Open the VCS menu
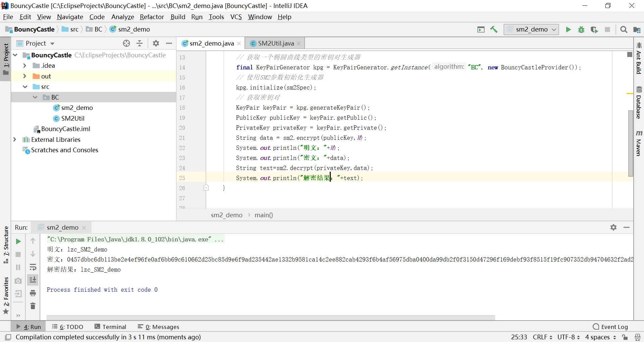644x342 pixels. tap(236, 17)
